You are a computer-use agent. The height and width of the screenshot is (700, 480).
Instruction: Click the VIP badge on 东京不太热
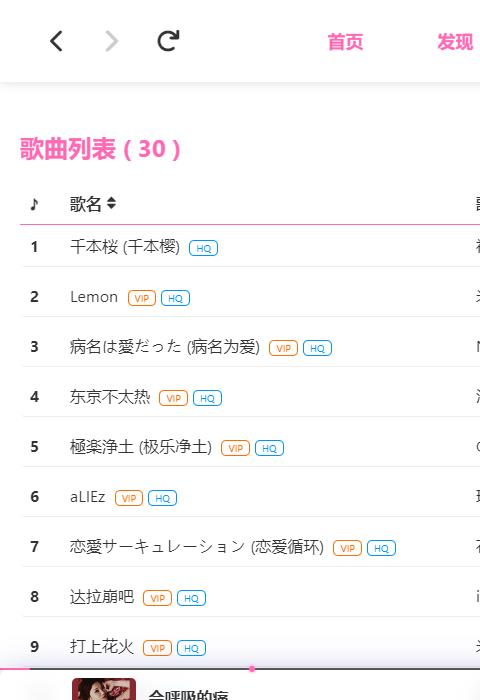pos(173,398)
